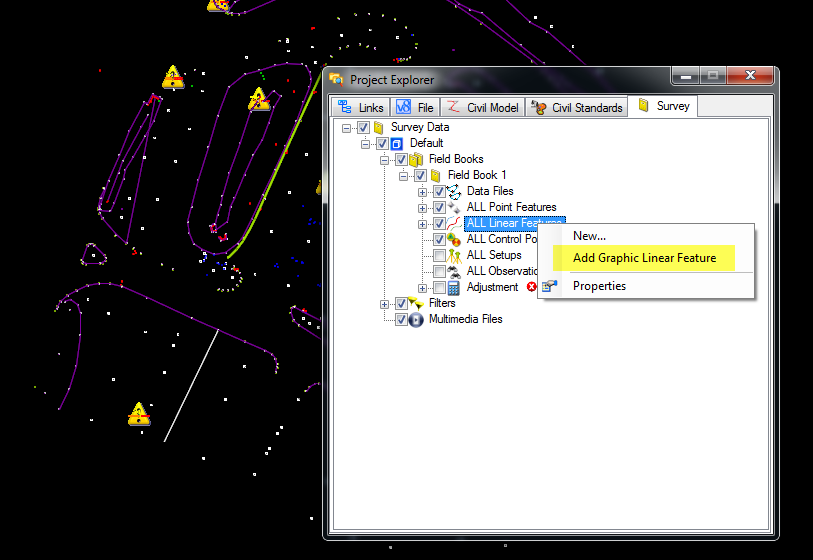The width and height of the screenshot is (813, 560).
Task: Select the "ALL Setups" tree item
Action: [494, 255]
